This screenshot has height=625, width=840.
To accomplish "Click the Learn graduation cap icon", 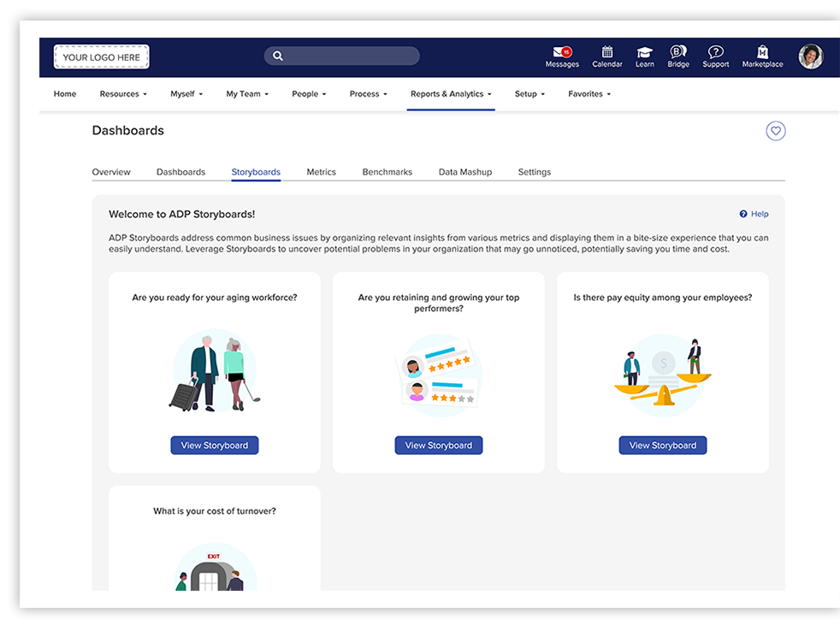I will (x=645, y=52).
